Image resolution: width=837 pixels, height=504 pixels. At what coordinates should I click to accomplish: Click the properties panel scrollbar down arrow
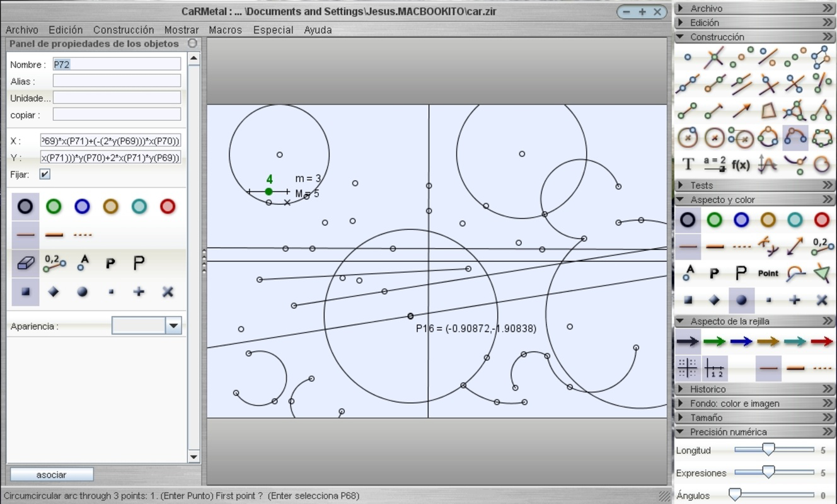coord(193,457)
